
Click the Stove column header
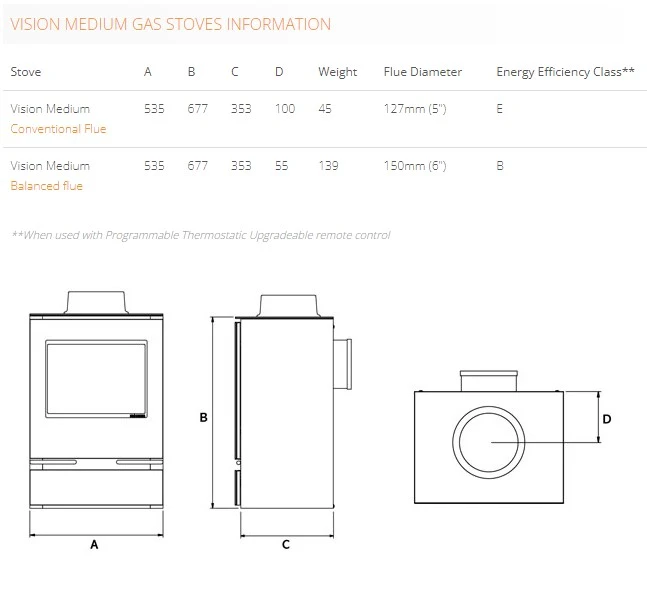click(26, 72)
